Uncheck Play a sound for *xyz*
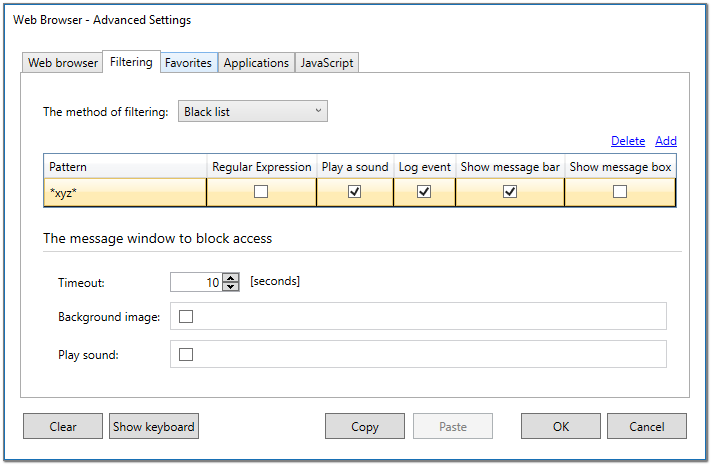 (x=355, y=192)
